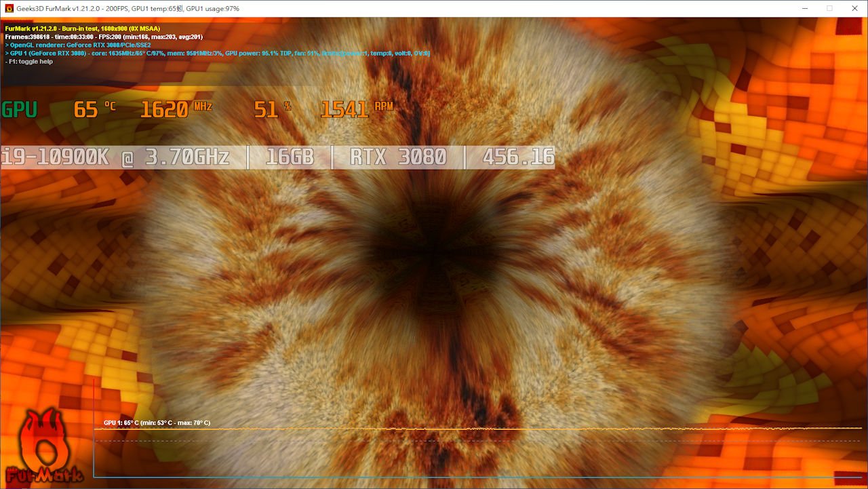Click the 'F1: toggle help' hint

[28, 61]
